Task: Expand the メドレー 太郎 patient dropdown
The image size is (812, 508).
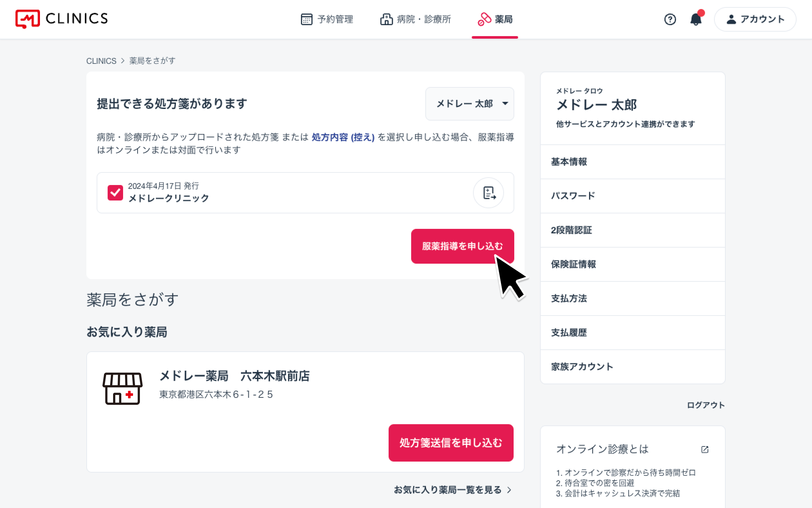Action: [x=469, y=104]
